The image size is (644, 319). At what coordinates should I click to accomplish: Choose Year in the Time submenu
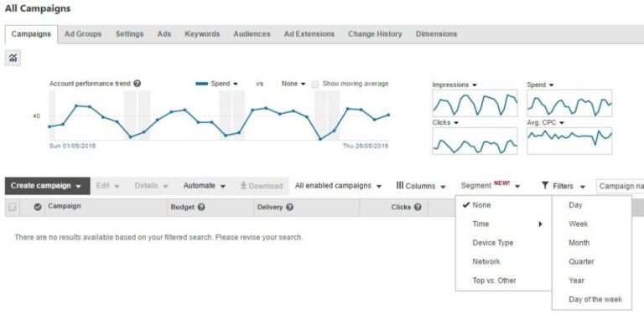(x=592, y=280)
